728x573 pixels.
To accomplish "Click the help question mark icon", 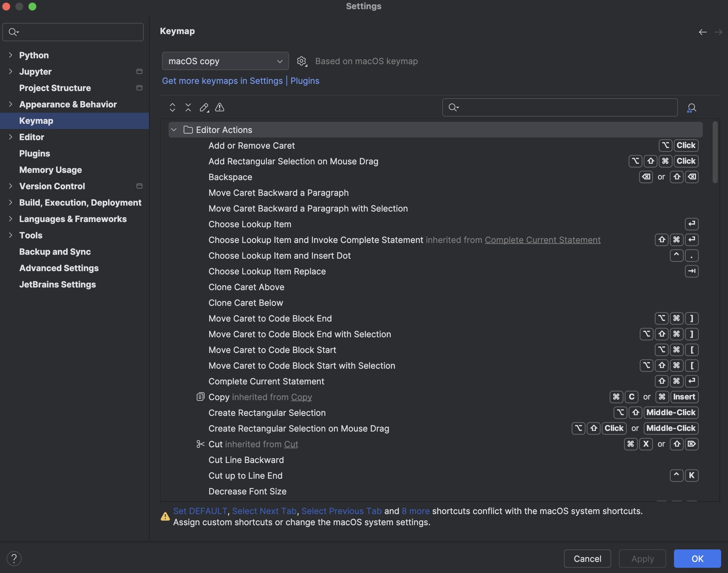I will [x=14, y=558].
